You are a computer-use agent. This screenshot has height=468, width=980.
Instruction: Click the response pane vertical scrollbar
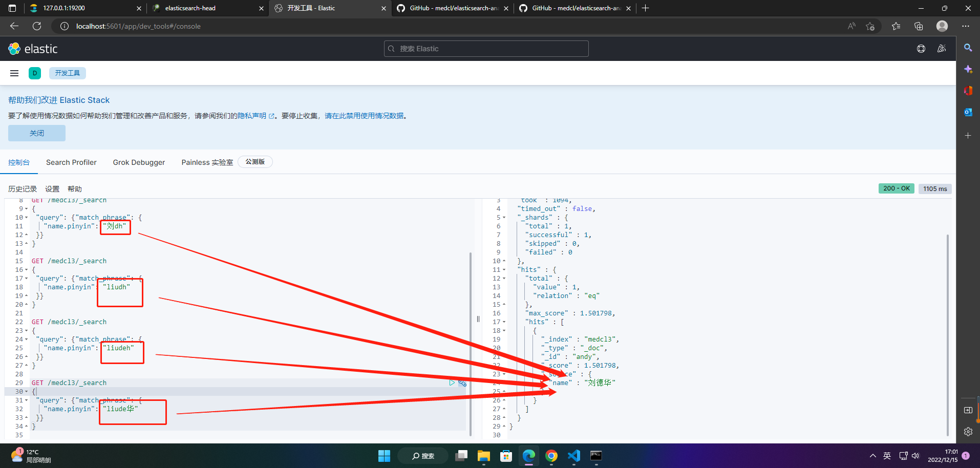(x=948, y=335)
